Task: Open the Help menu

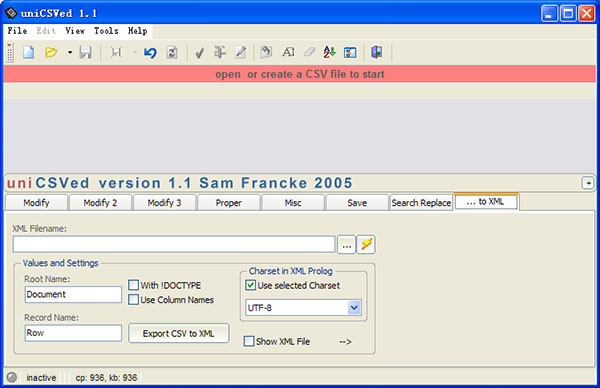Action: [137, 31]
